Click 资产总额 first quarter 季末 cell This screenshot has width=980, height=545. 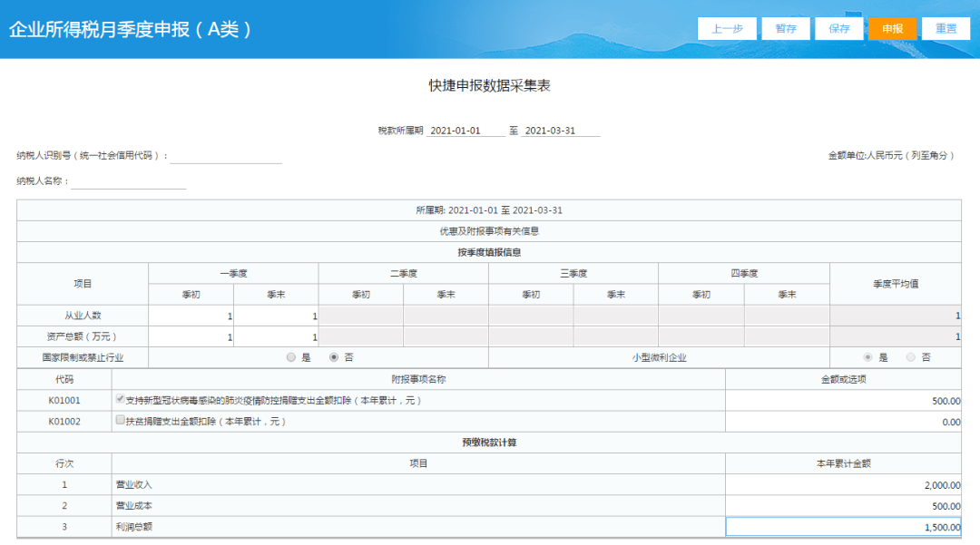(276, 337)
